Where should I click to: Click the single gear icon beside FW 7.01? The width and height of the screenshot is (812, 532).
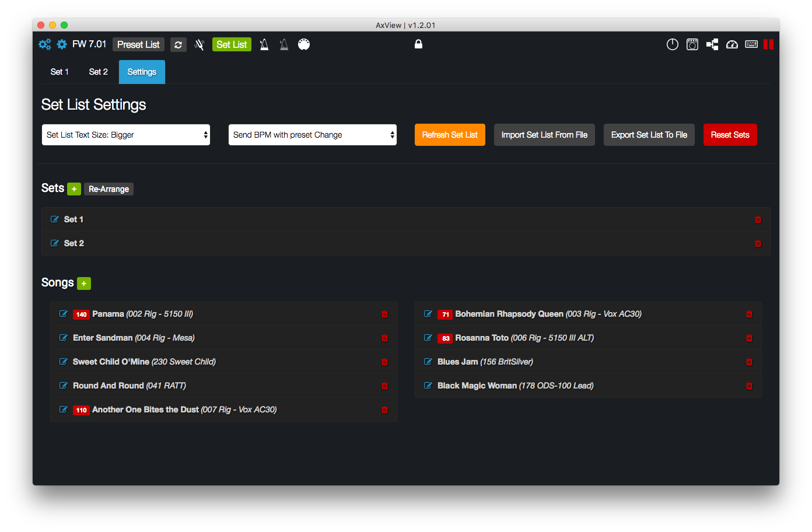coord(62,44)
